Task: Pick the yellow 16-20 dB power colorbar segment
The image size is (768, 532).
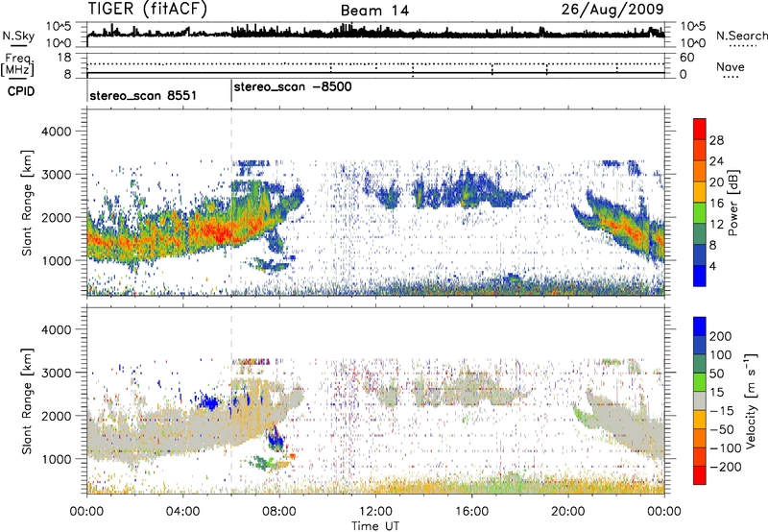Action: pyautogui.click(x=700, y=192)
